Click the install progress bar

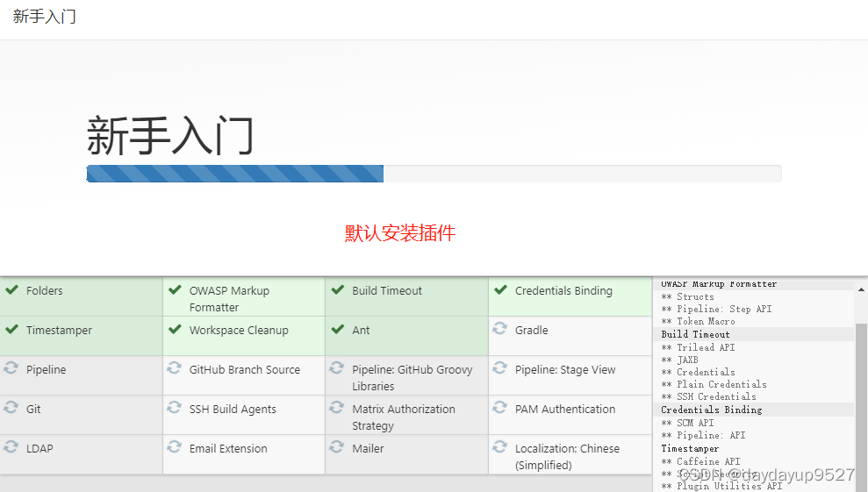coord(434,174)
